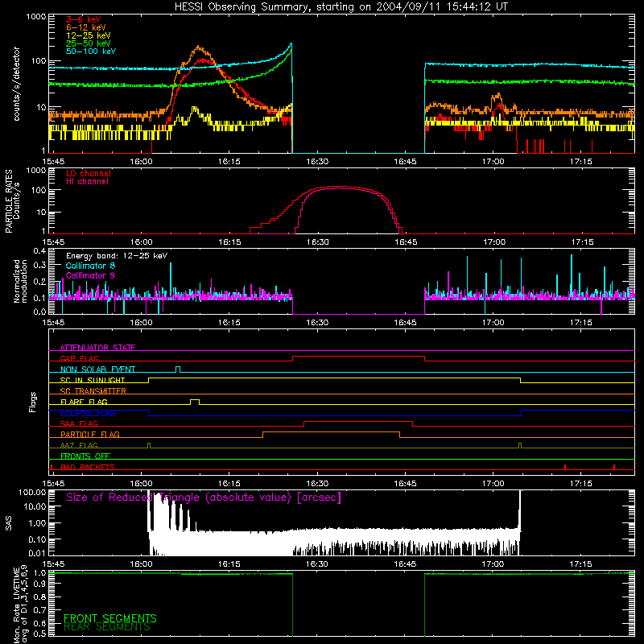Image resolution: width=644 pixels, height=644 pixels.
Task: Click the 0.4 y-axis value of modulation panel
Action: click(39, 250)
